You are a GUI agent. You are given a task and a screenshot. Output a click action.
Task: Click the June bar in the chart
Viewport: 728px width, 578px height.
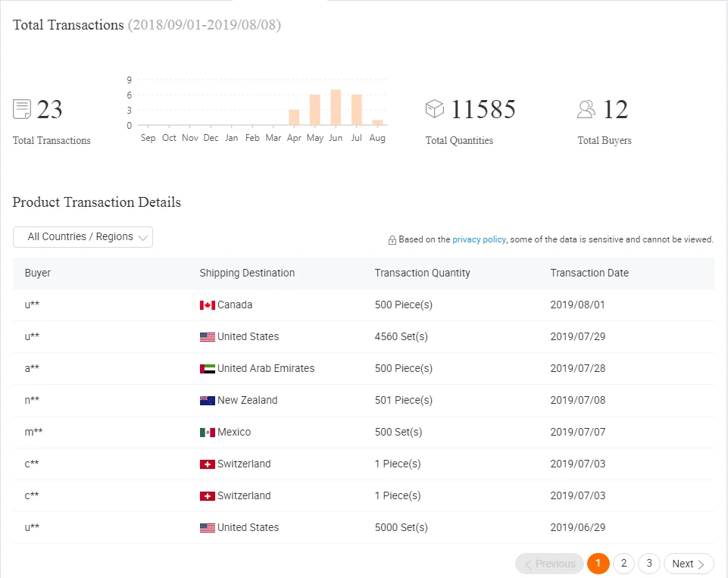pos(336,108)
